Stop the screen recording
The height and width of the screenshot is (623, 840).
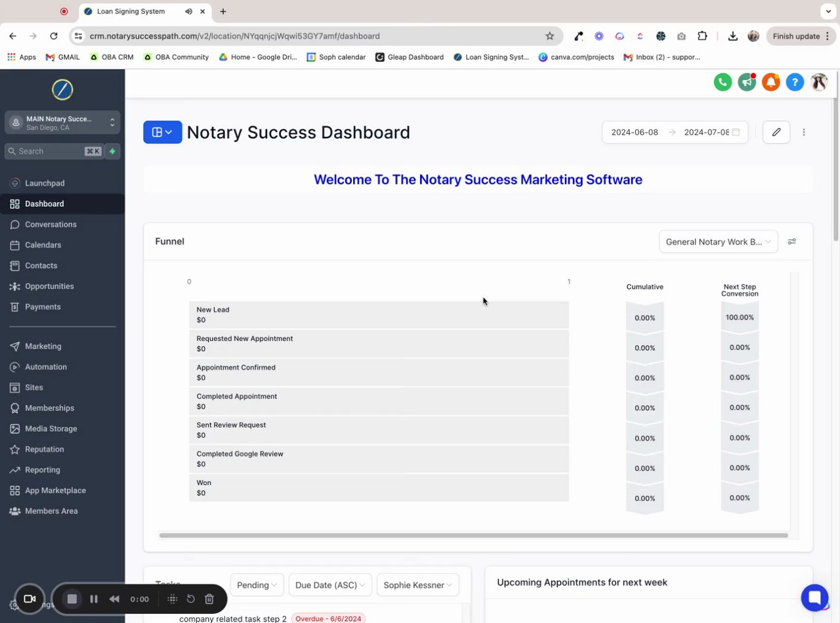click(x=72, y=599)
